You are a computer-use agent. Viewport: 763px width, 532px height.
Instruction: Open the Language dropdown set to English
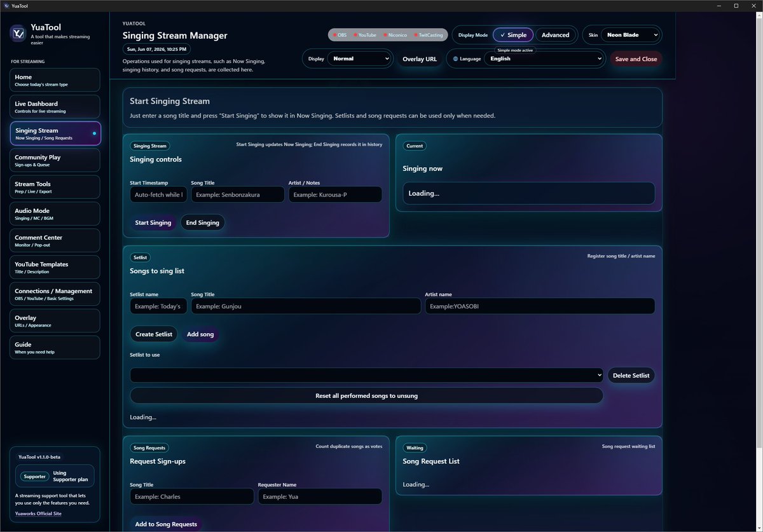tap(544, 58)
